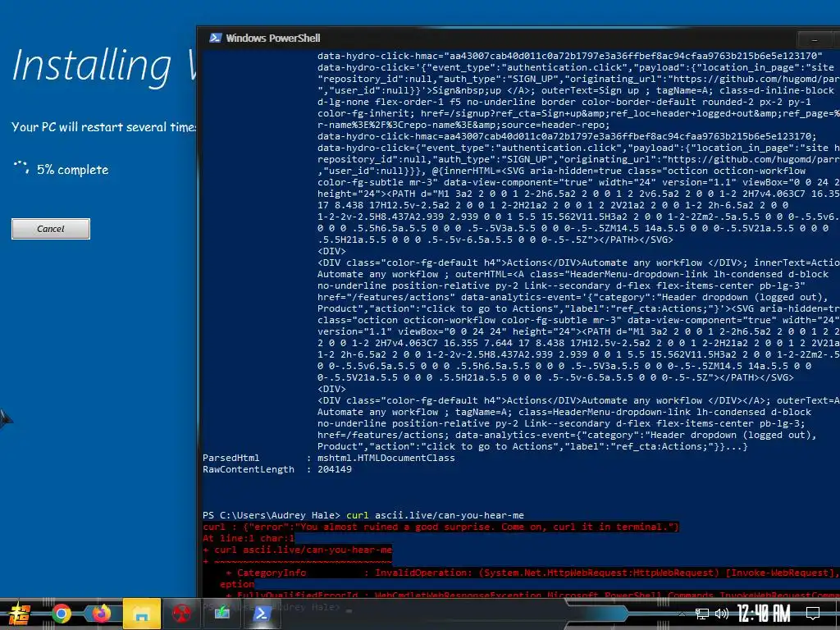
Task: Click the 'Windows PowerShell' window title
Action: pyautogui.click(x=272, y=38)
